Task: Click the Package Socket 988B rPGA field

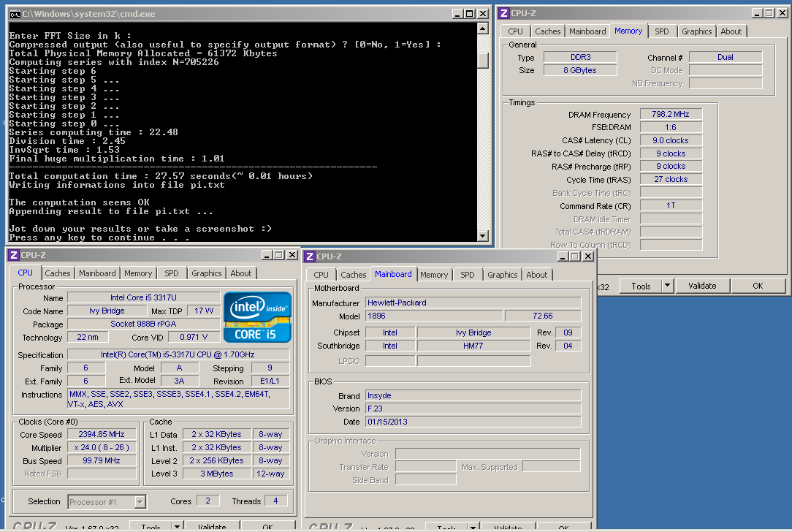Action: 144,324
